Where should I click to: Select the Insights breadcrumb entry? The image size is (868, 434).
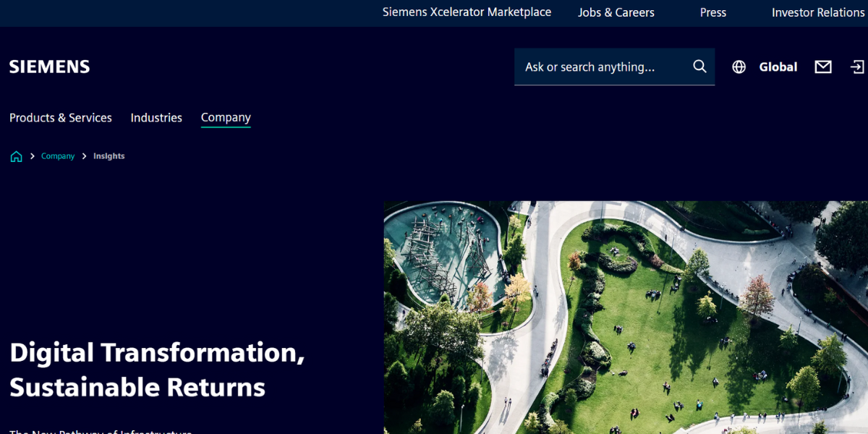109,156
